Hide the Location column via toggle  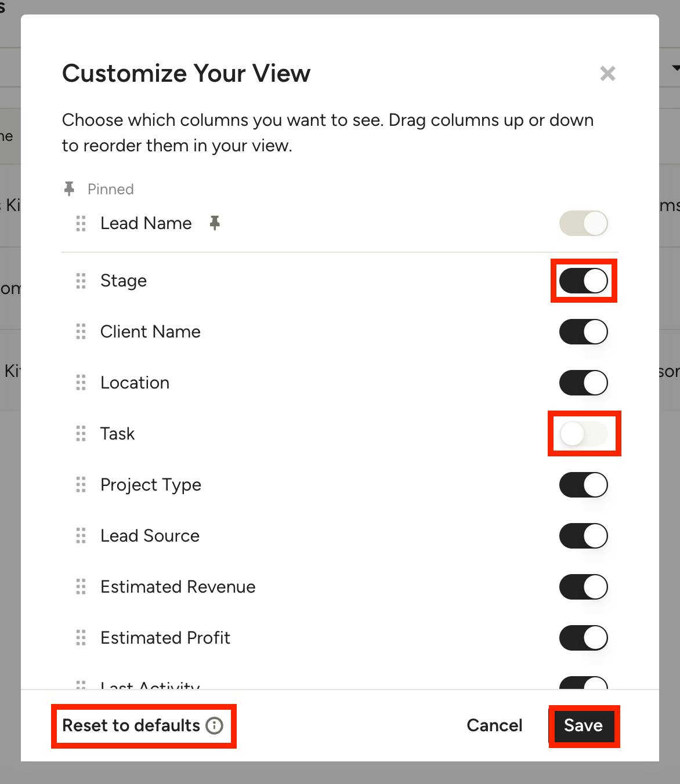583,383
